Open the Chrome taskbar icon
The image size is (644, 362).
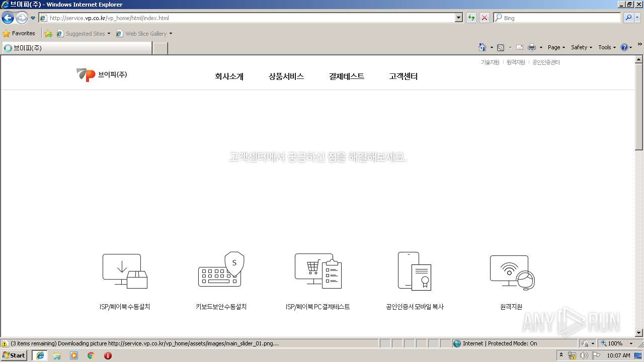click(91, 355)
